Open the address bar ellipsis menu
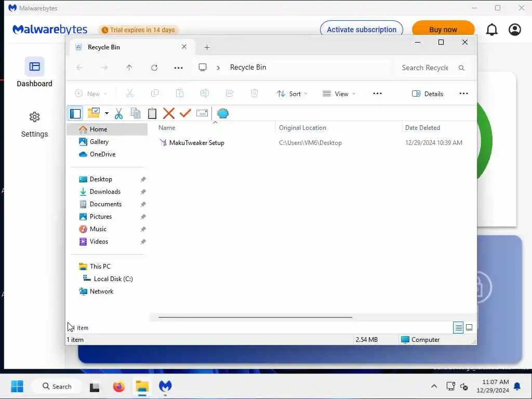Viewport: 532px width, 399px height. pyautogui.click(x=179, y=68)
